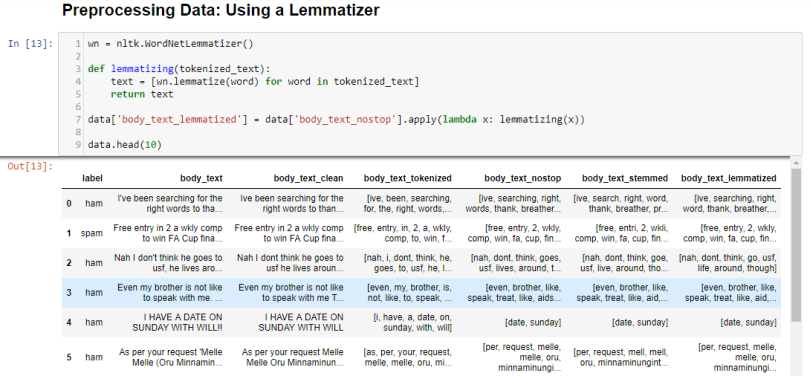Click row index 2 in the table
810x376 pixels.
[69, 263]
